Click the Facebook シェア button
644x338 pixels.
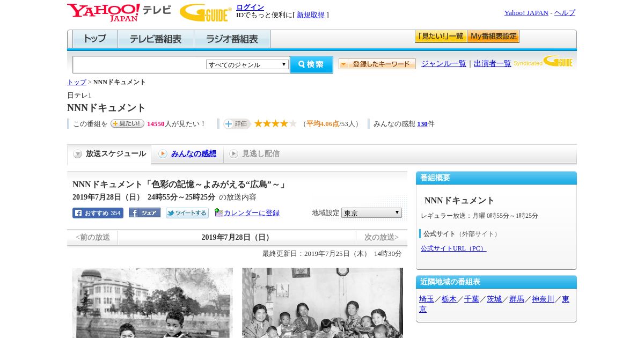(144, 212)
